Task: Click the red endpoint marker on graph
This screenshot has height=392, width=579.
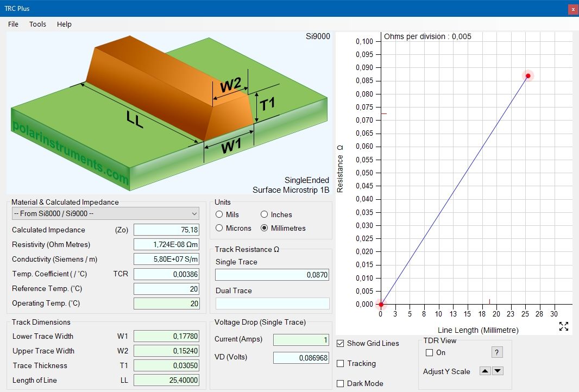Action: [527, 75]
